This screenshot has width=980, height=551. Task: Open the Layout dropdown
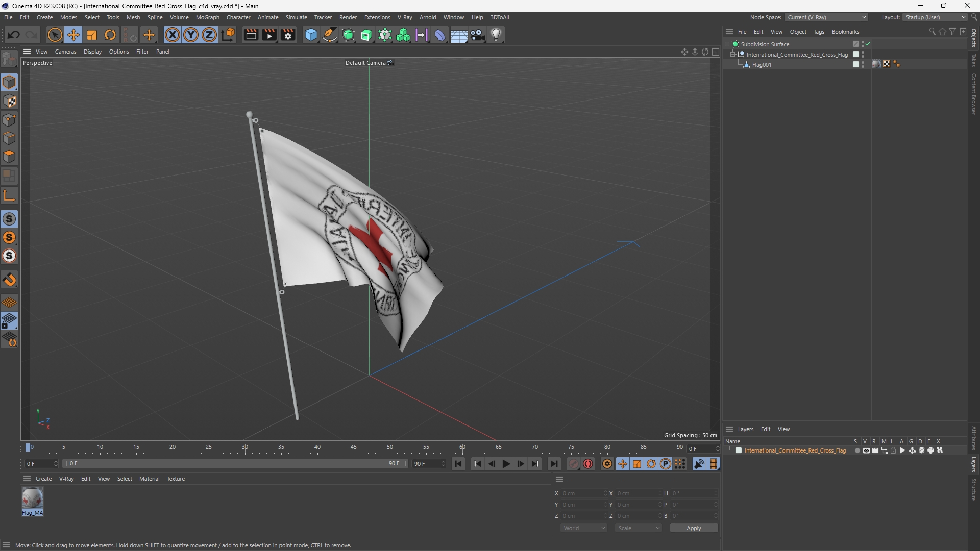(935, 17)
